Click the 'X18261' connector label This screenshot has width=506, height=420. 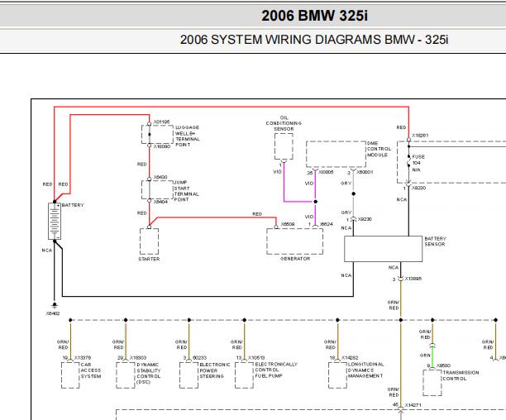click(x=420, y=136)
